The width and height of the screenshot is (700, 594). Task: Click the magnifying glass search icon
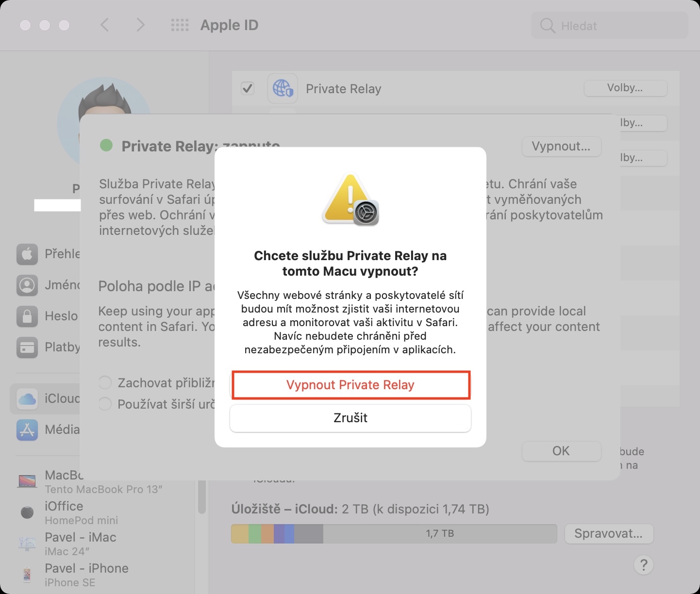coord(547,26)
